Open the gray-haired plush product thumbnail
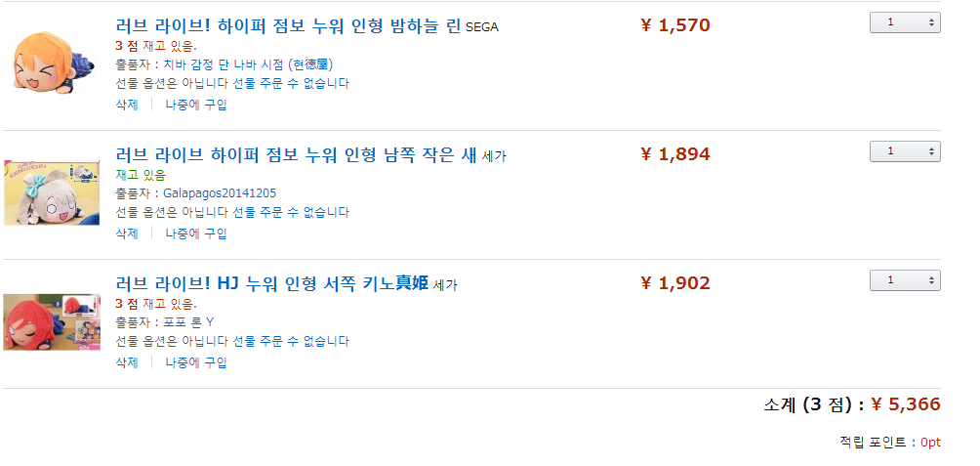The width and height of the screenshot is (980, 466). [52, 192]
